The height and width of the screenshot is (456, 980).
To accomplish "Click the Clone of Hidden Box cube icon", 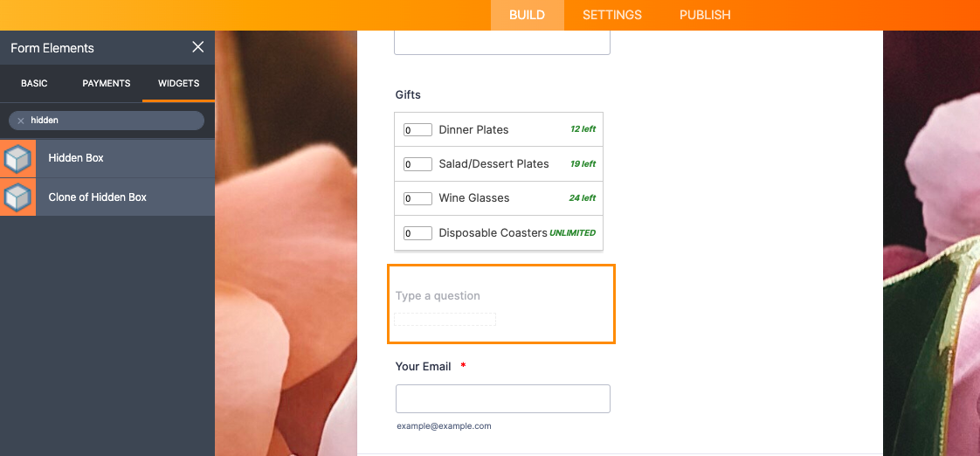I will [x=17, y=197].
